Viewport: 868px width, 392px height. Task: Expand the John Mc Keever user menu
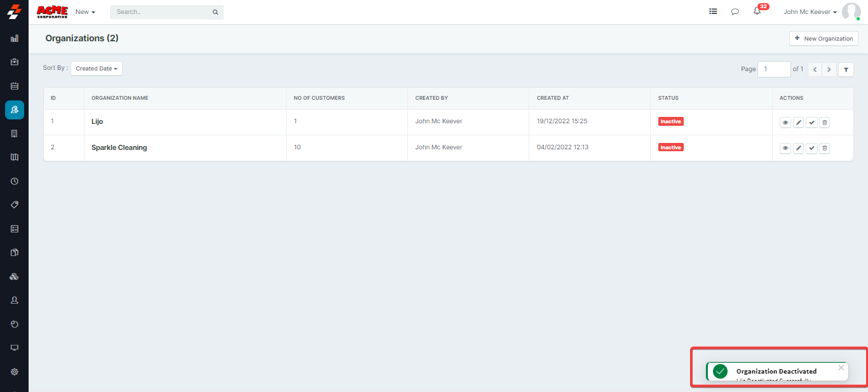tap(810, 12)
